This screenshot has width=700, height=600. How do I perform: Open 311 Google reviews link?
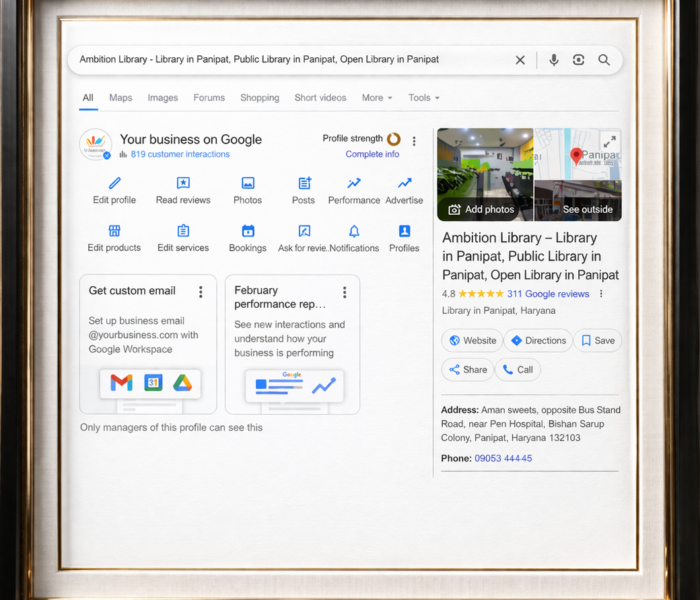(548, 294)
